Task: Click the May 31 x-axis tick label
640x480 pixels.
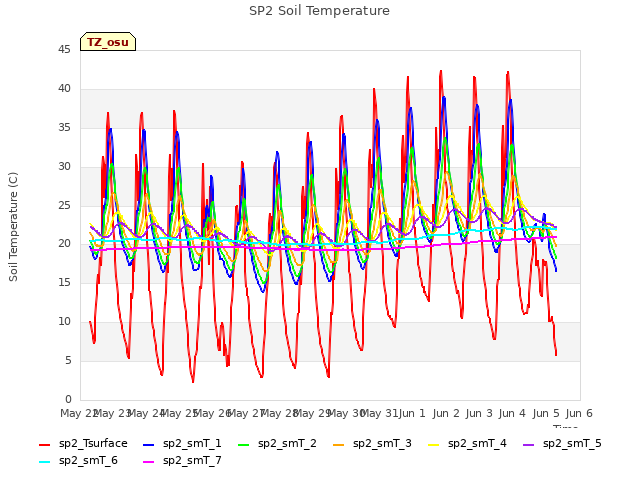Action: (x=380, y=413)
